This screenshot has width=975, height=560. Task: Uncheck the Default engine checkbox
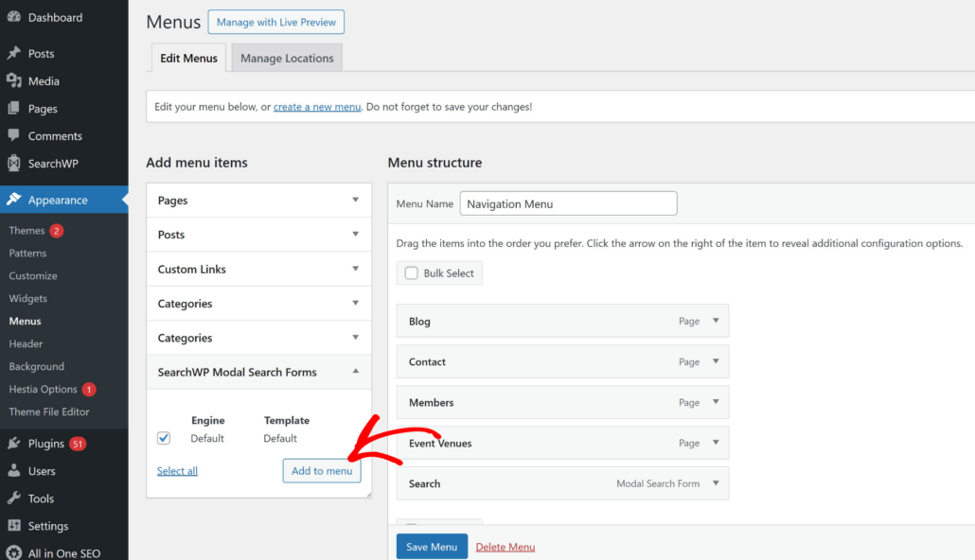(163, 437)
